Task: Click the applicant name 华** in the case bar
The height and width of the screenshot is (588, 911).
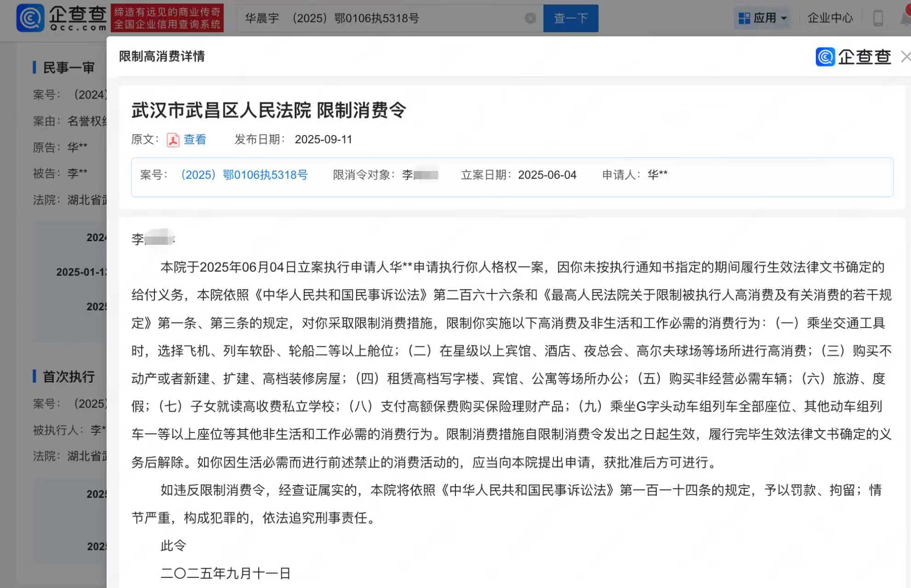Action: [x=657, y=175]
